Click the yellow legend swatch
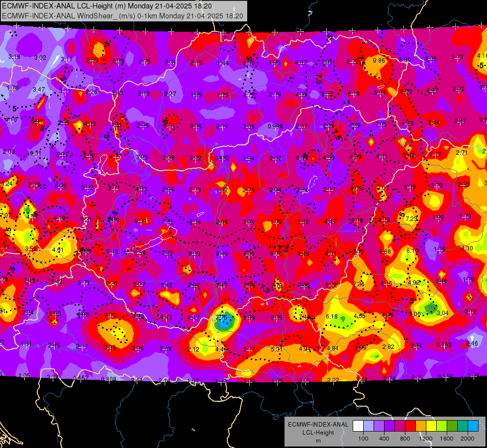This screenshot has width=487, height=448. click(431, 426)
